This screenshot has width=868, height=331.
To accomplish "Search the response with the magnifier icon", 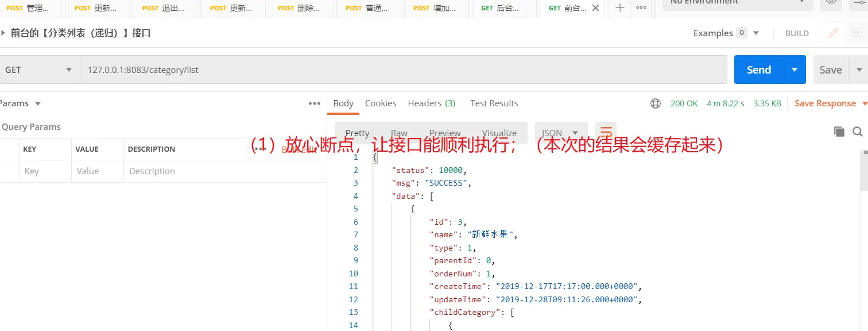I will pyautogui.click(x=858, y=132).
